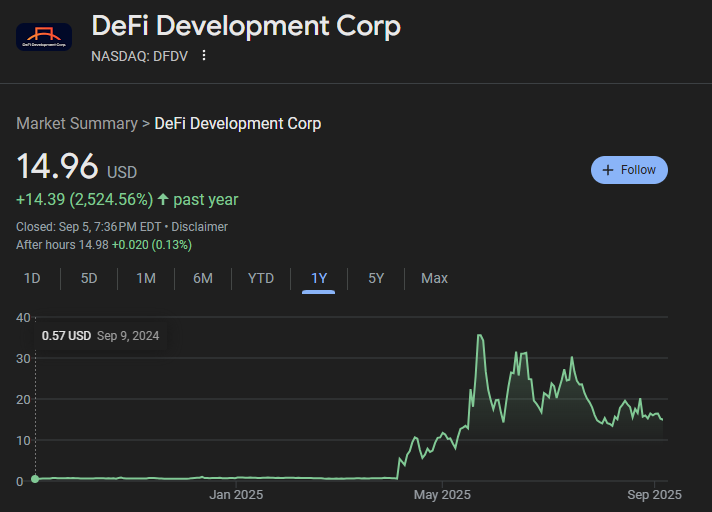Click the 30 value on y-axis

click(x=23, y=359)
